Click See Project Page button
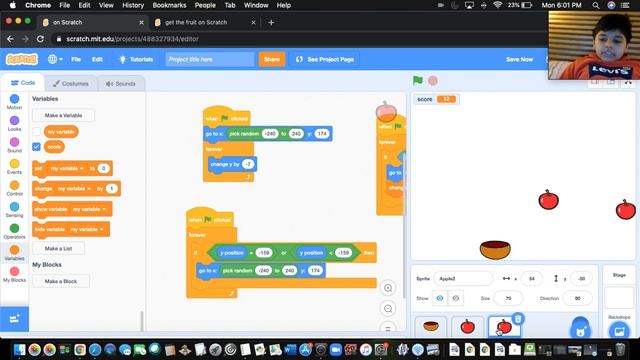Screen dimensions: 640x360 click(x=325, y=59)
